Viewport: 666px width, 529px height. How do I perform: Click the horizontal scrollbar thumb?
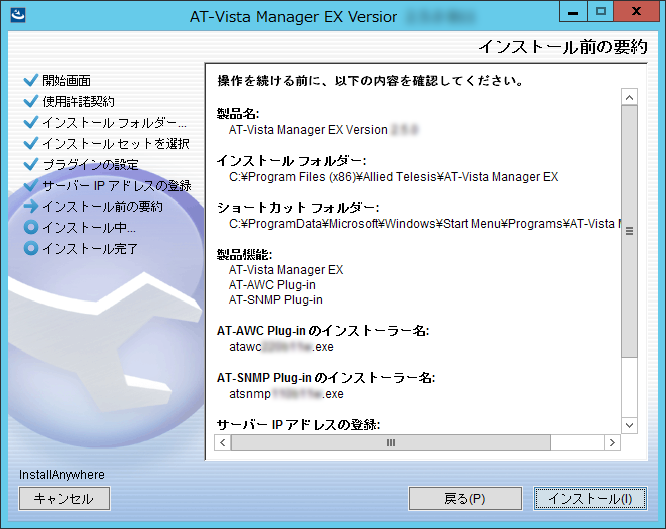(x=390, y=442)
